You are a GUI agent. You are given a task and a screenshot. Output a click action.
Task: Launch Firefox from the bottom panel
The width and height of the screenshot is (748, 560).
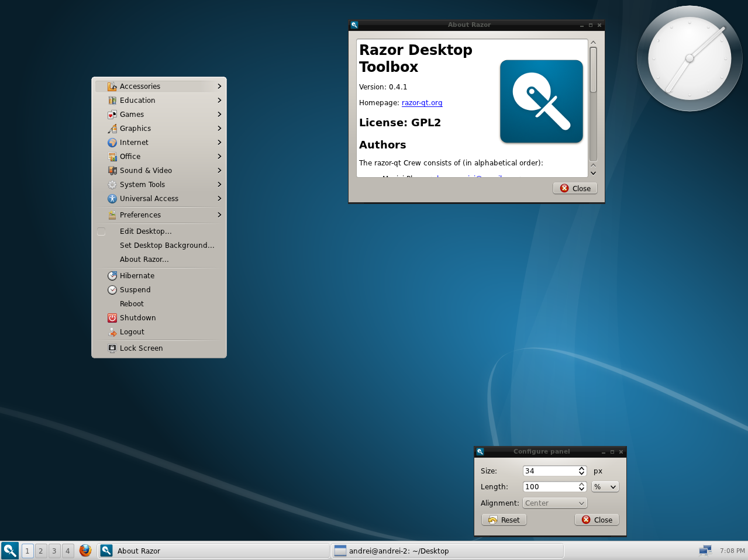[85, 550]
